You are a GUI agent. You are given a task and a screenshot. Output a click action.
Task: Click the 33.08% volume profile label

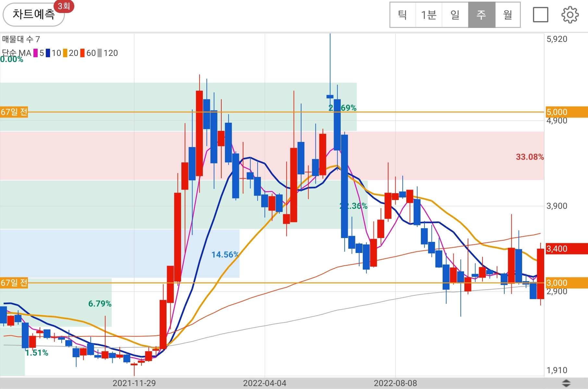pyautogui.click(x=530, y=157)
